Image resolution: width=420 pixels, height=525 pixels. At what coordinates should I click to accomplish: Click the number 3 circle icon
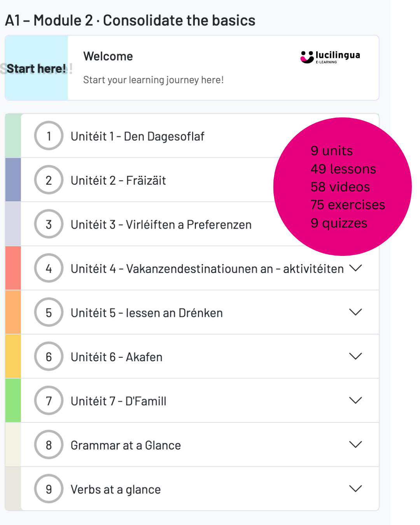(x=49, y=224)
